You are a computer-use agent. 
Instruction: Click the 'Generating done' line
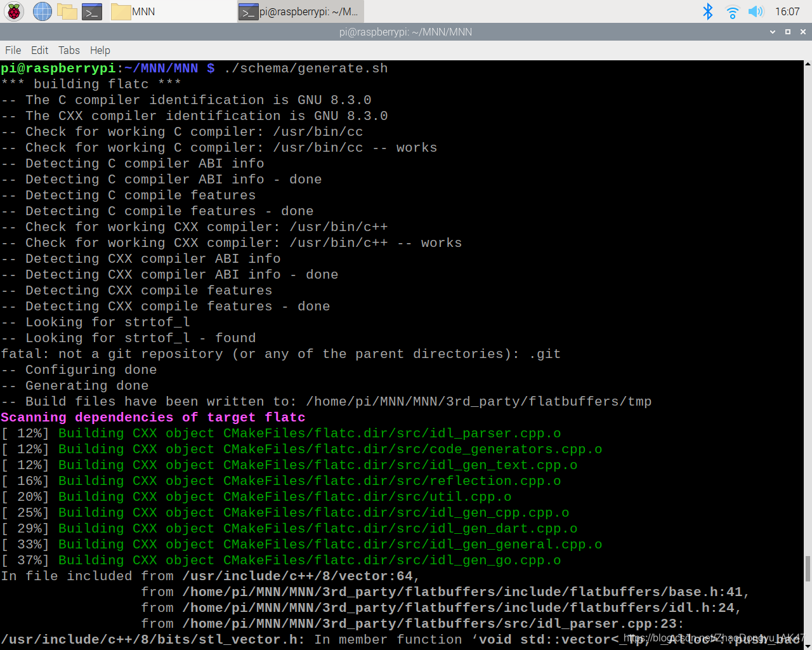(x=75, y=386)
